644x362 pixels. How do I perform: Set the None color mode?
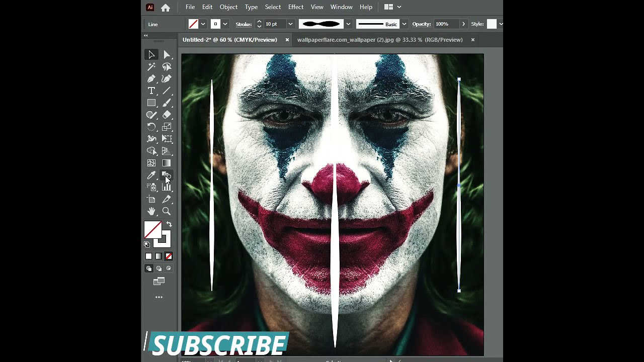click(169, 256)
